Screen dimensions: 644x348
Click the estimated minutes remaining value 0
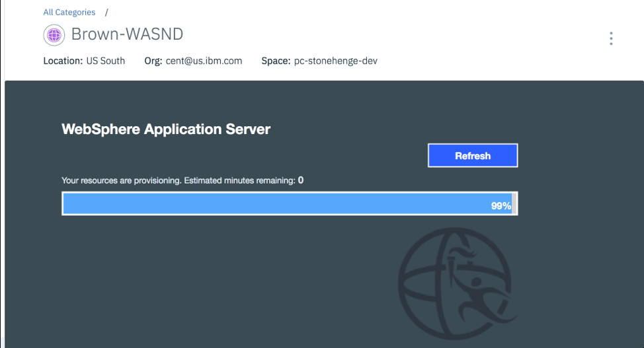pyautogui.click(x=301, y=180)
